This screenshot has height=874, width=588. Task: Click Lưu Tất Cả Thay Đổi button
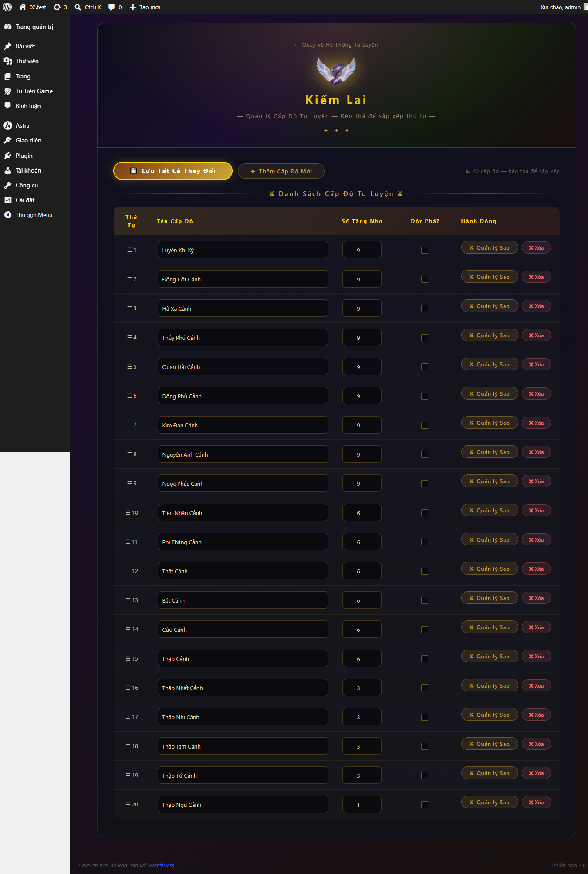(x=173, y=171)
